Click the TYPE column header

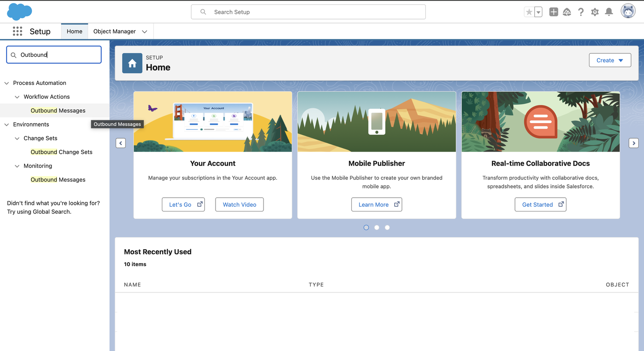pos(316,285)
